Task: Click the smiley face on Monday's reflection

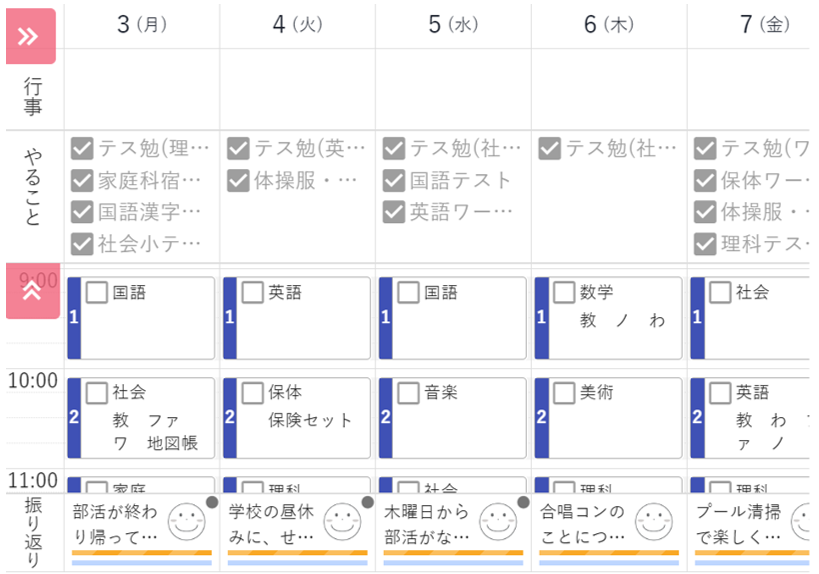Action: coord(186,521)
